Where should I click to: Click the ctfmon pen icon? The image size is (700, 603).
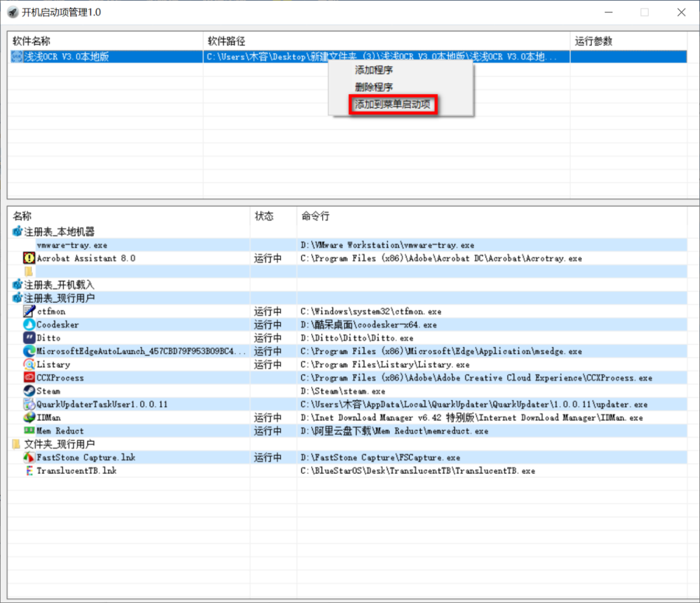pyautogui.click(x=29, y=311)
